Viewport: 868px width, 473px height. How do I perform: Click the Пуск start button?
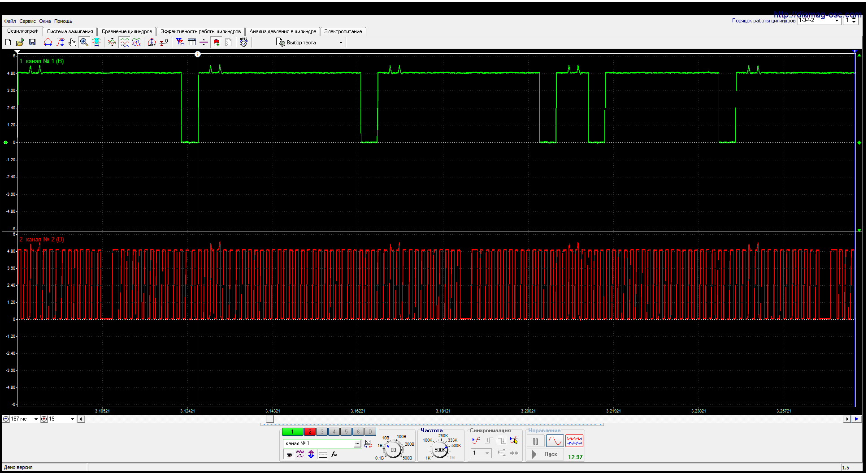546,454
